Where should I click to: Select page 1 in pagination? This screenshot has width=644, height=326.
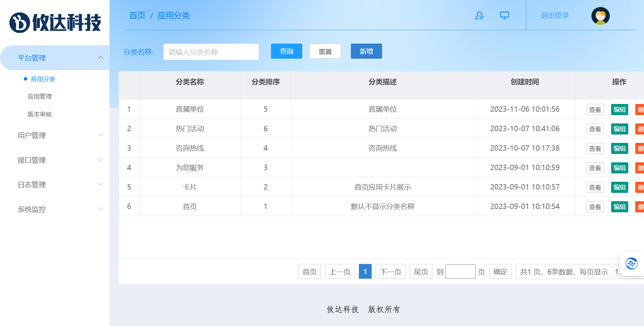tap(365, 271)
